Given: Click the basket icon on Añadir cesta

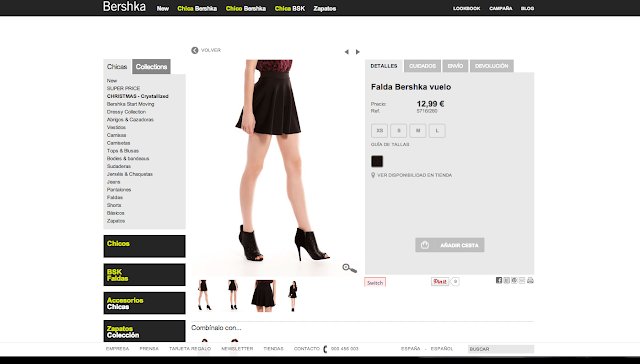Looking at the screenshot, I should (x=425, y=245).
